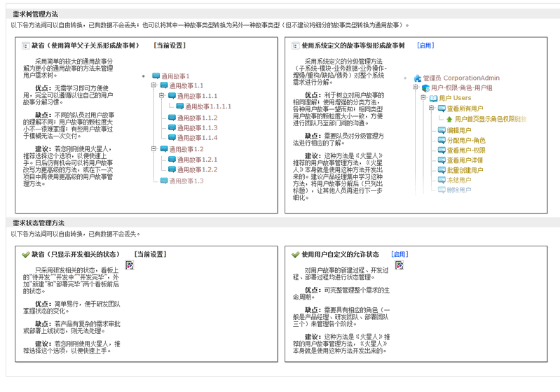Collapse the 通用故事1.2 tree node
The image size is (560, 392).
153,148
